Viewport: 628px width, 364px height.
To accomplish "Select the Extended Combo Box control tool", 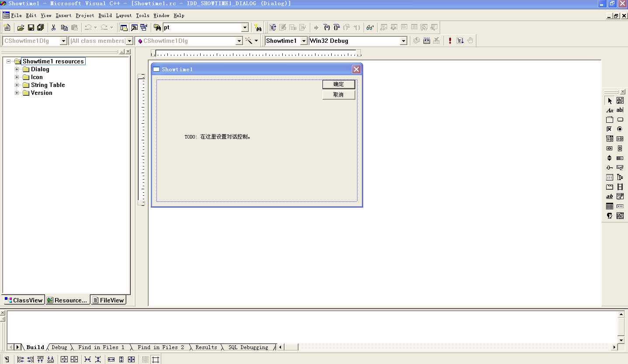I will point(620,216).
